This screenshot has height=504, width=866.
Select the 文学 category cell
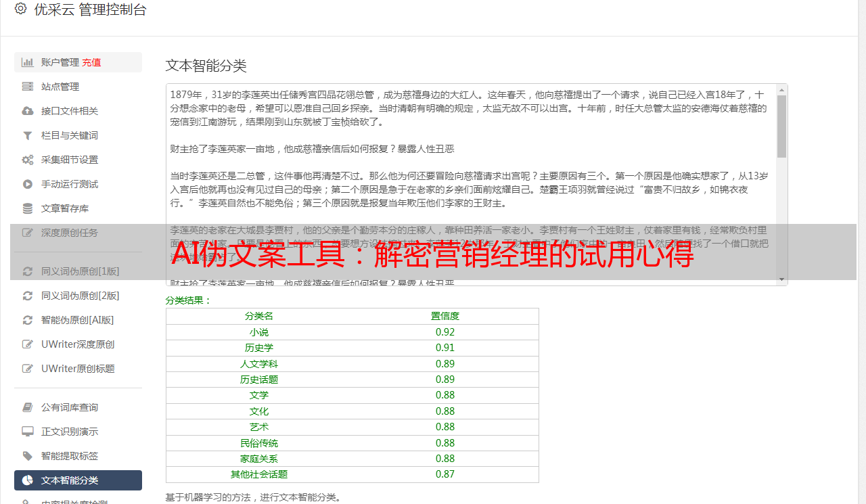point(259,395)
